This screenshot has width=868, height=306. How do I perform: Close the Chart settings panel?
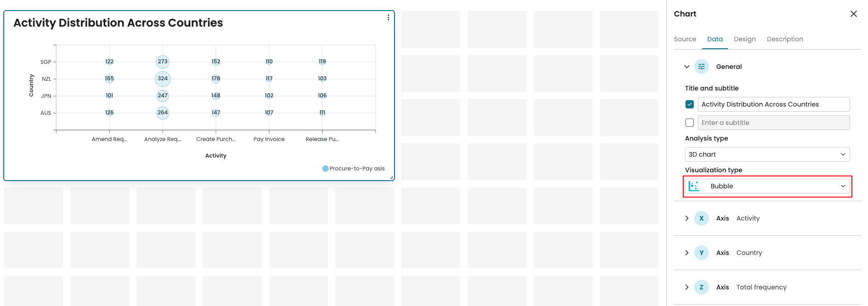853,14
